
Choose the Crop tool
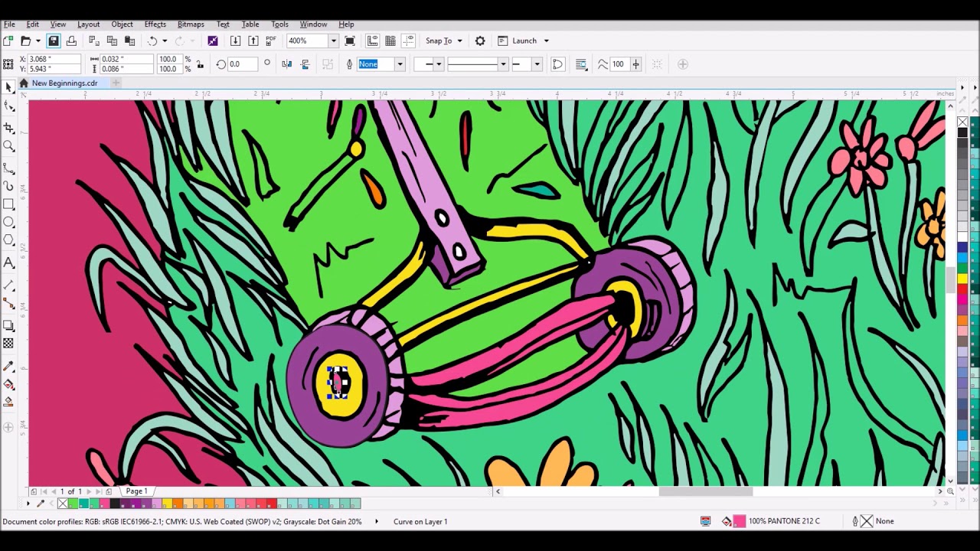9,128
